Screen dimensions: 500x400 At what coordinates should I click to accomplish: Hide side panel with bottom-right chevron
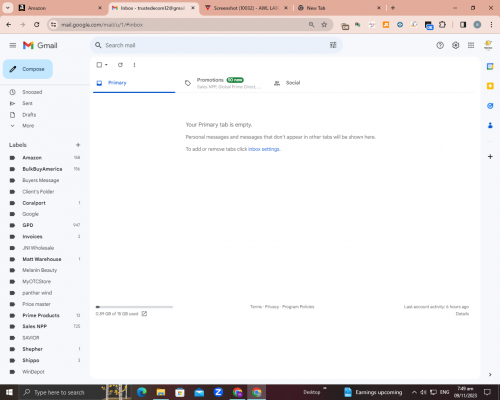tap(490, 375)
